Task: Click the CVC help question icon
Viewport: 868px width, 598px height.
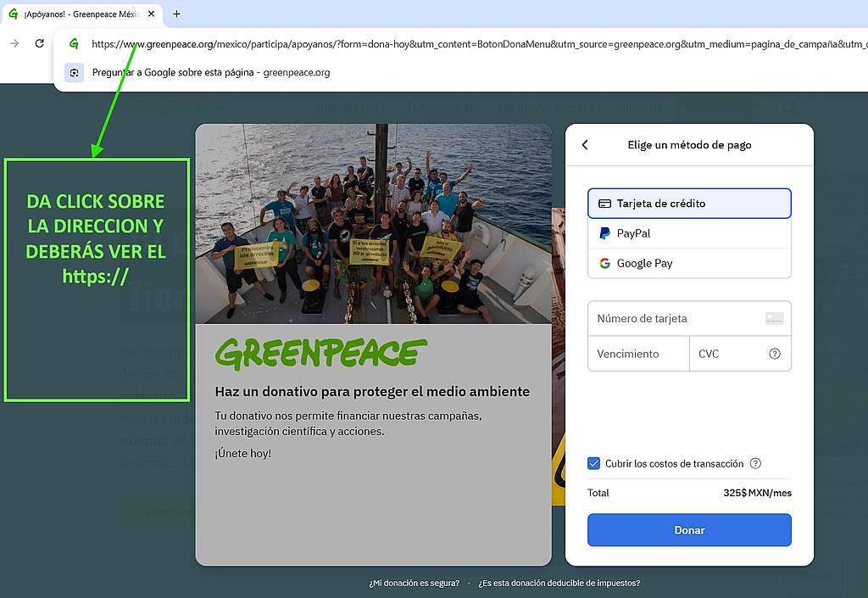Action: pos(774,354)
